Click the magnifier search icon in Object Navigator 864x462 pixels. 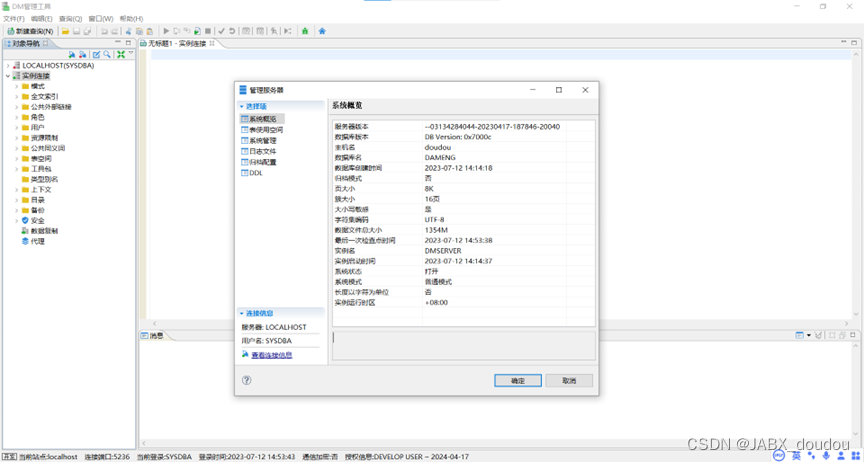pos(106,54)
